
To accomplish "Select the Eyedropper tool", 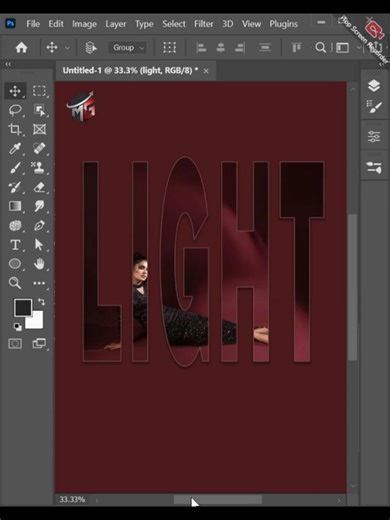I will click(15, 149).
